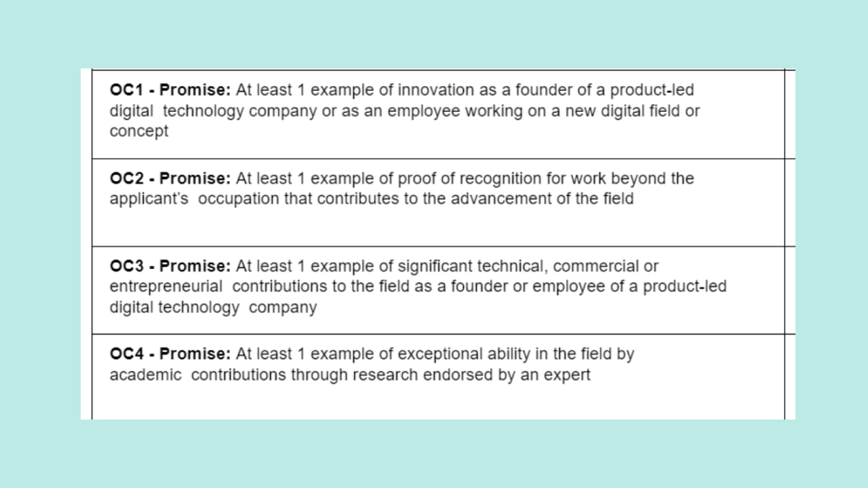The width and height of the screenshot is (868, 488).
Task: Select the bold 'OC4 - Promise:' label
Action: click(171, 354)
